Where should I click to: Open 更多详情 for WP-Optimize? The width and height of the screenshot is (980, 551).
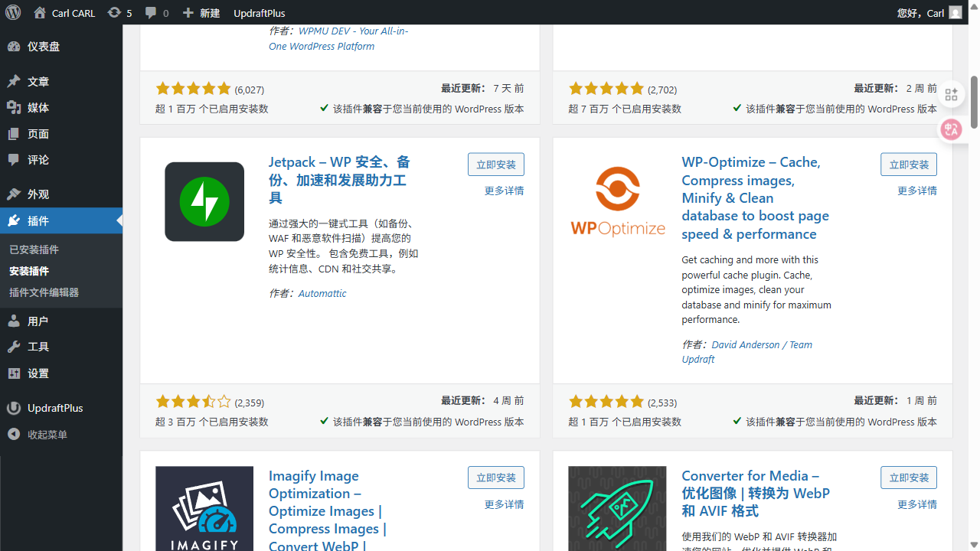[916, 190]
